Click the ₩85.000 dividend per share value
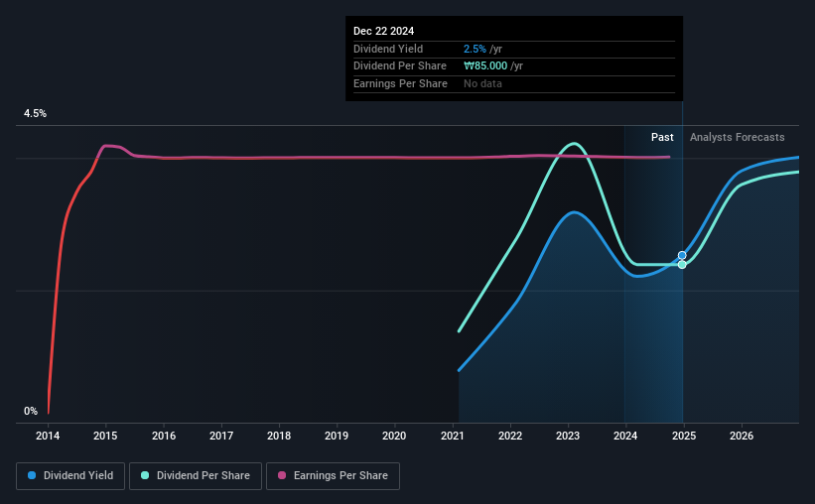Viewport: 815px width, 504px height. [485, 66]
